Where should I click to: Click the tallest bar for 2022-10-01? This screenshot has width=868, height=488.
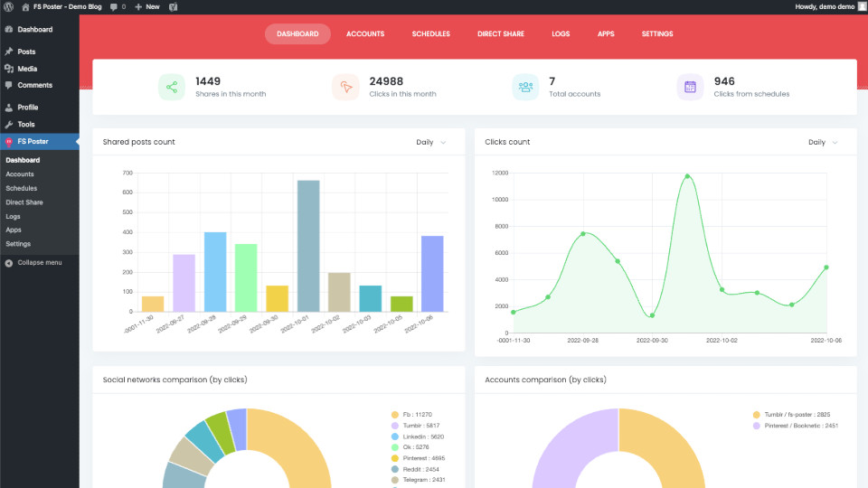308,246
